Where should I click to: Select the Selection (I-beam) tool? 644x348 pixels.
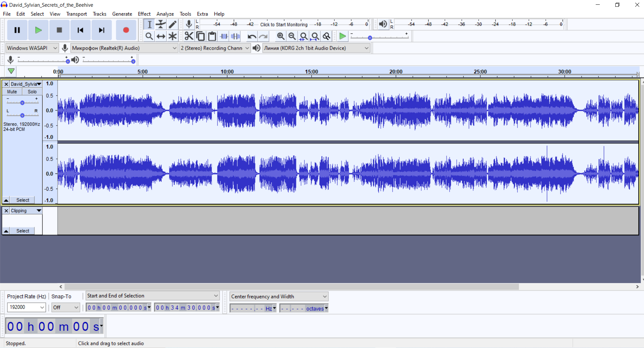point(149,24)
